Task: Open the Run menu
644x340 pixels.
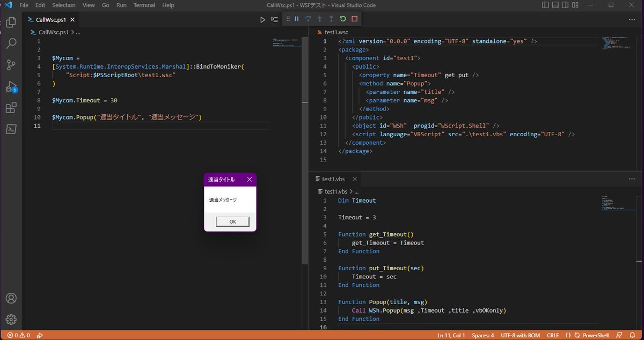Action: [x=121, y=5]
